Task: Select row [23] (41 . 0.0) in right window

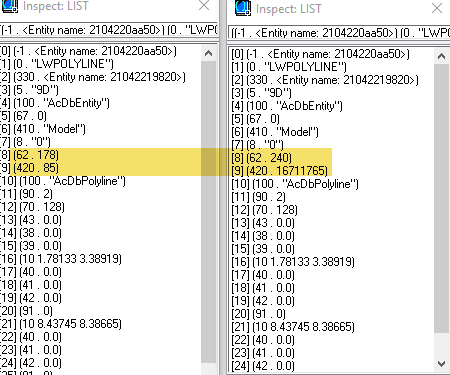Action: 263,353
